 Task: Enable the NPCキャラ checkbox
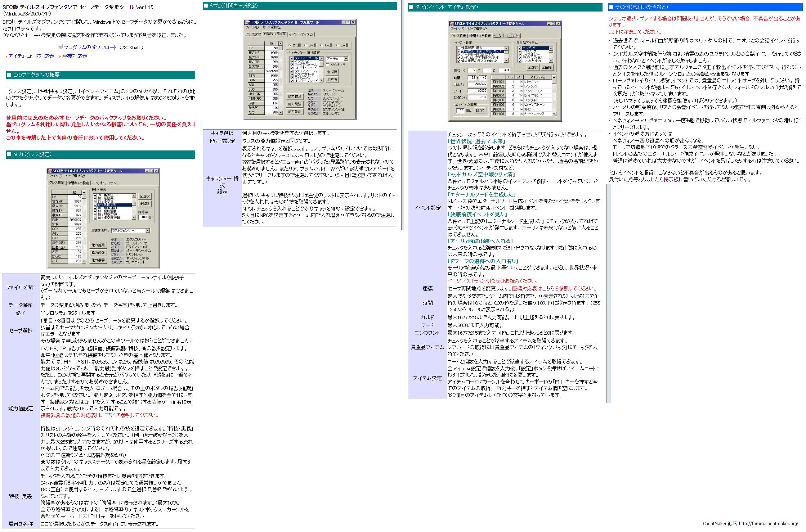[x=327, y=65]
